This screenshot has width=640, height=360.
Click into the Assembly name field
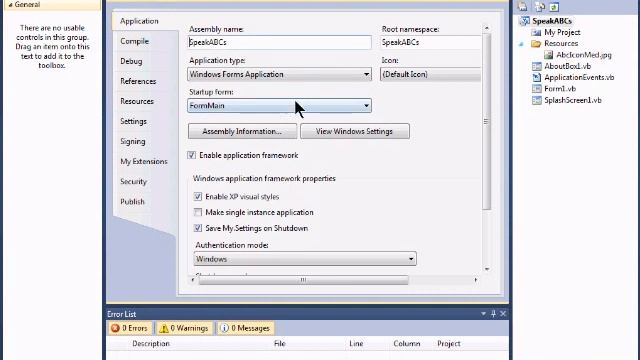coord(280,42)
